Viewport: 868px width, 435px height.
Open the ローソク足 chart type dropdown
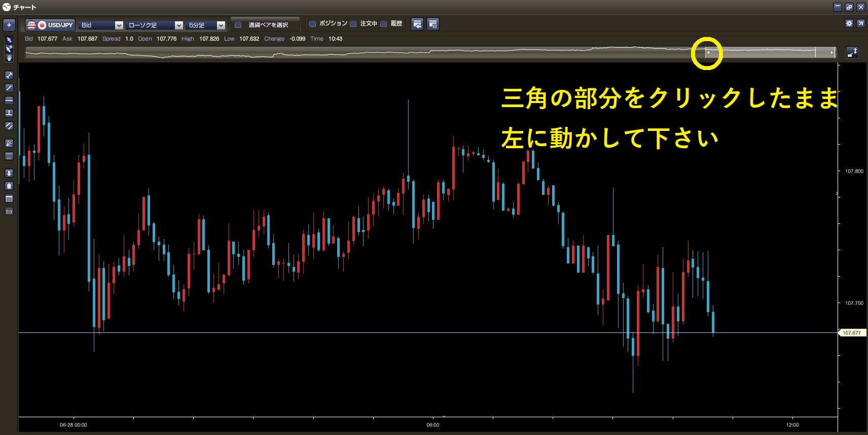pos(155,25)
